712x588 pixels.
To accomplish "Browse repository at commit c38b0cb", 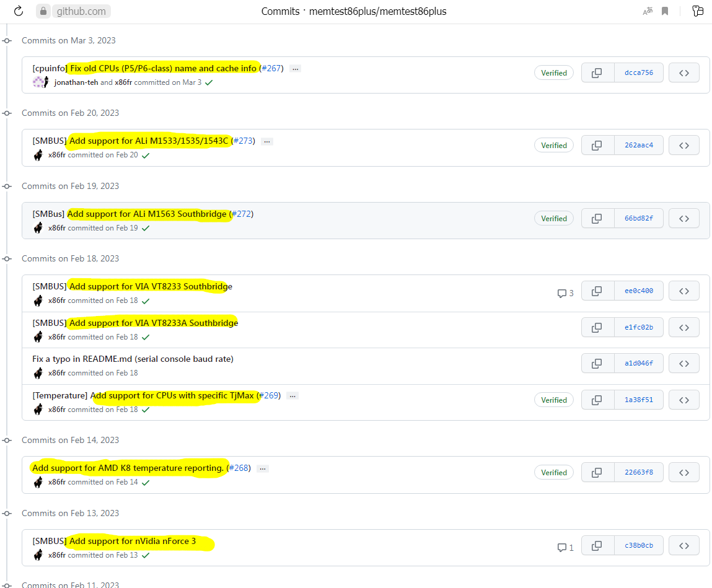I will click(684, 546).
